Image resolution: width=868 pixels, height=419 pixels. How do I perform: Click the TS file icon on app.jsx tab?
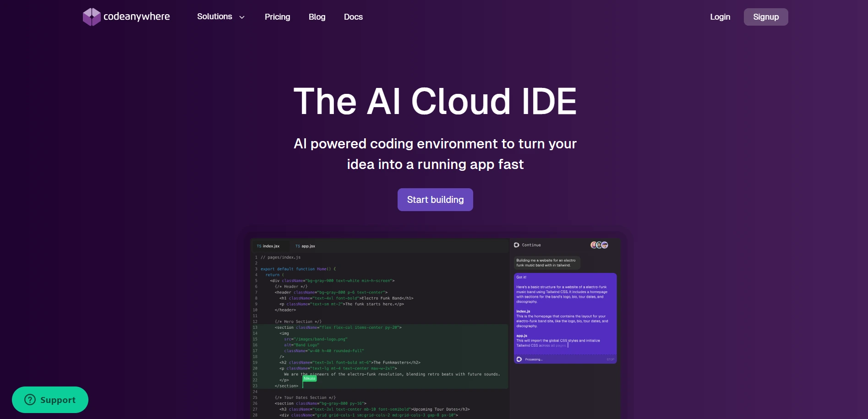[x=298, y=246]
